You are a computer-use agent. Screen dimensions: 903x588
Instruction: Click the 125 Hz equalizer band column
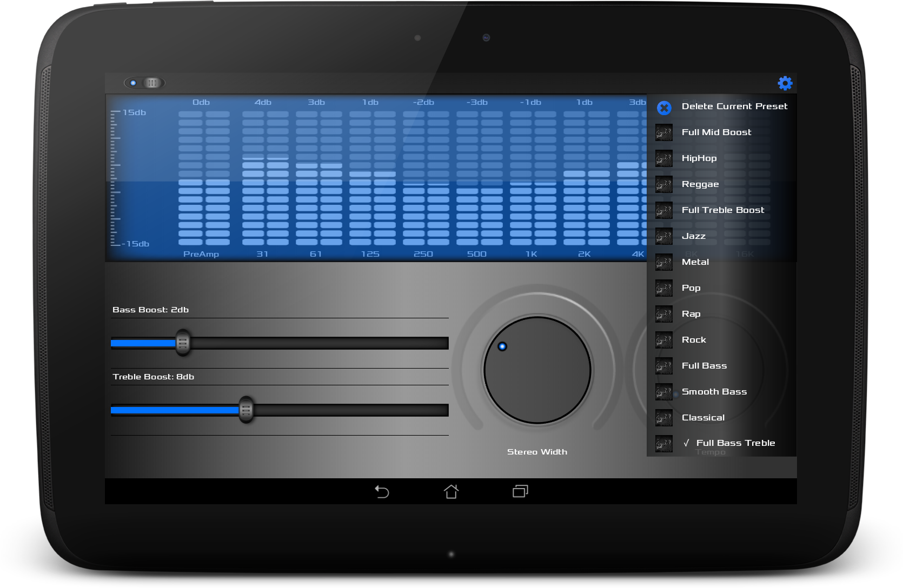372,178
